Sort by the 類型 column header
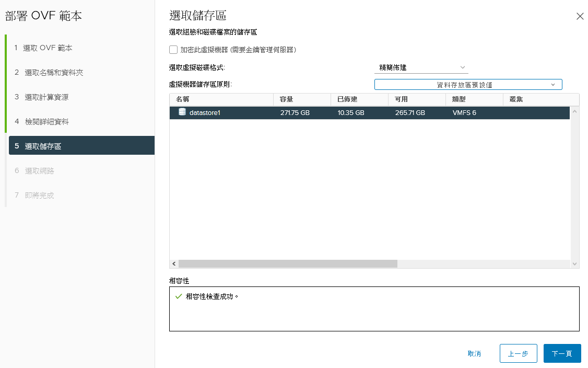Screen dimensions: 588x368 474,99
